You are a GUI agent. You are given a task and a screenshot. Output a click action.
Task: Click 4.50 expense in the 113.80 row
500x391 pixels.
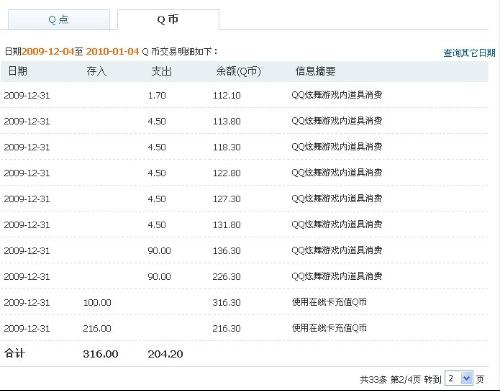coord(157,121)
